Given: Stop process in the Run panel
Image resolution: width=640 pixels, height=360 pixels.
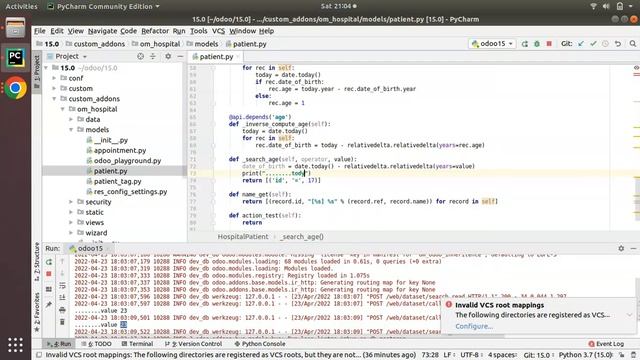Looking at the screenshot, I should (x=49, y=274).
